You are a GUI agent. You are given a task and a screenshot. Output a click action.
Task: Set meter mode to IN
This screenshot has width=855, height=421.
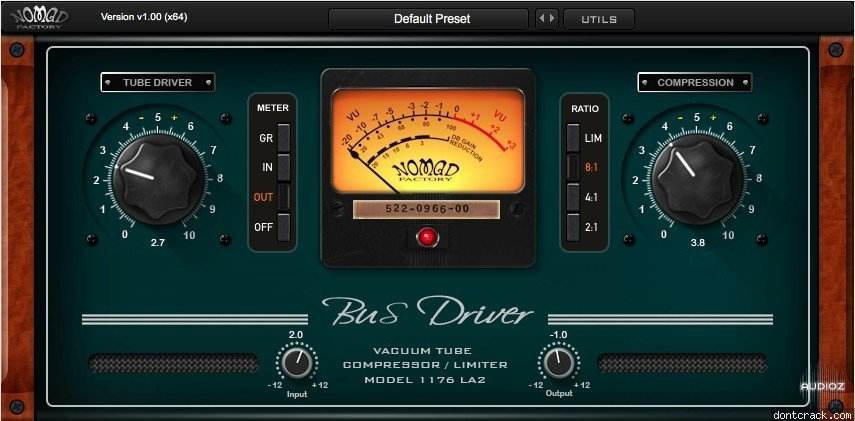284,167
